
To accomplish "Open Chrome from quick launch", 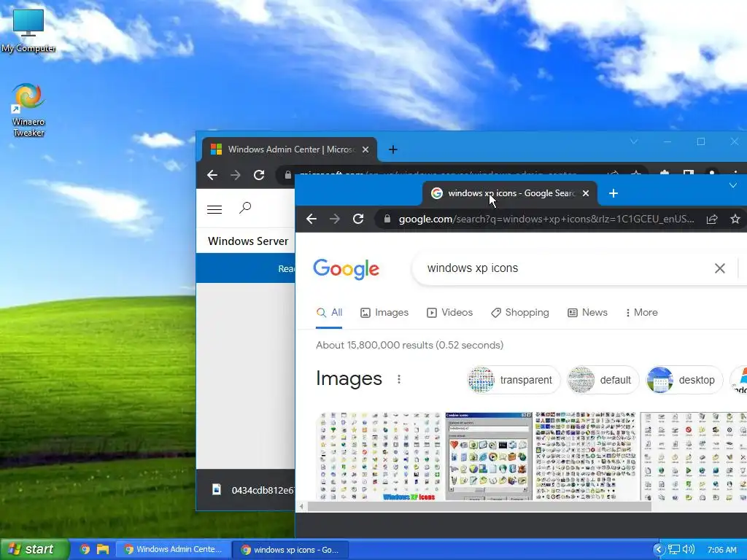I will tap(85, 550).
